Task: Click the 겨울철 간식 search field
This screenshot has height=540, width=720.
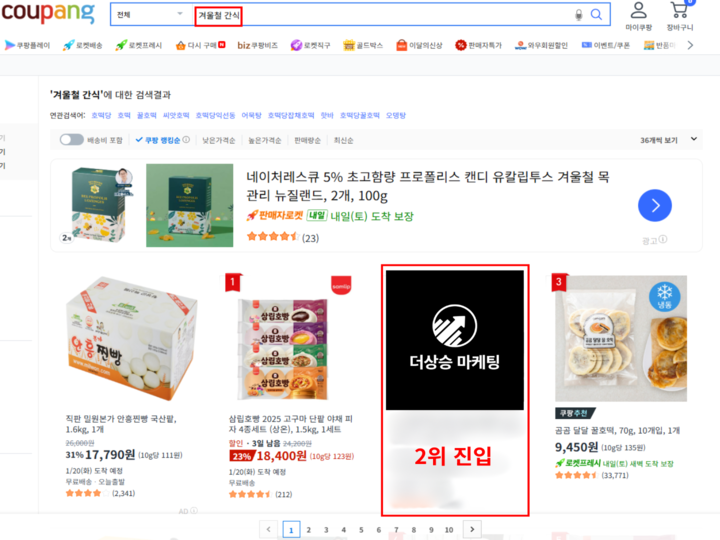Action: tap(383, 15)
